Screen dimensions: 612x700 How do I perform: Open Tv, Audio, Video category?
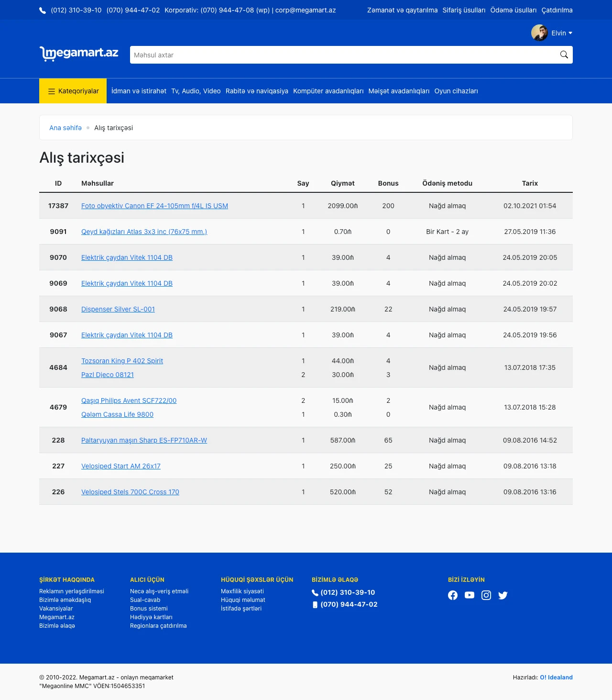pyautogui.click(x=196, y=91)
